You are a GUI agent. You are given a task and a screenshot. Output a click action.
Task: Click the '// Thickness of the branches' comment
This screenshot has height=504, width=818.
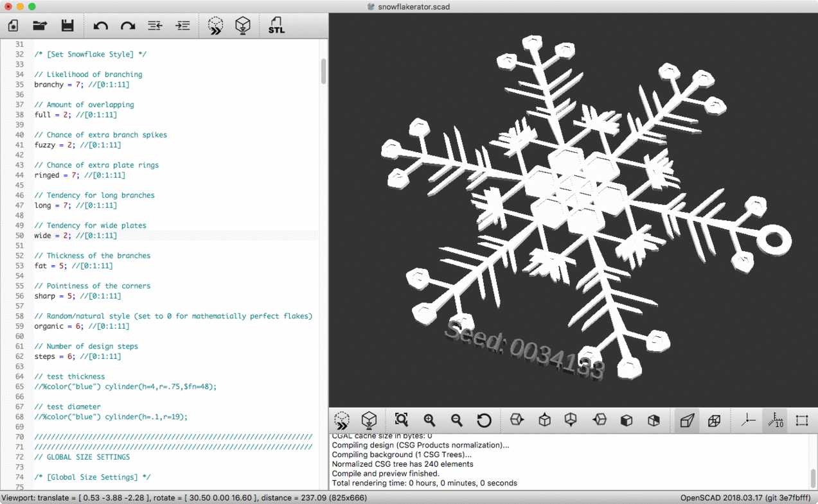[92, 256]
